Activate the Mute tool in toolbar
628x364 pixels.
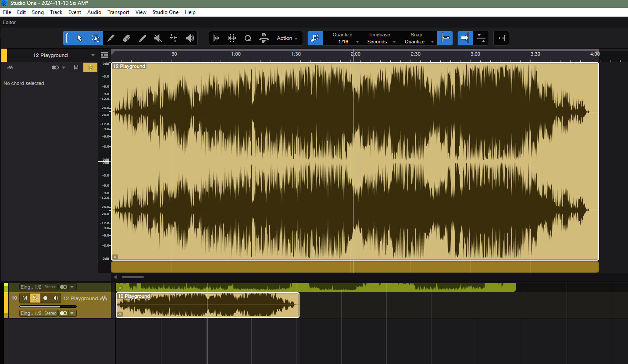158,38
